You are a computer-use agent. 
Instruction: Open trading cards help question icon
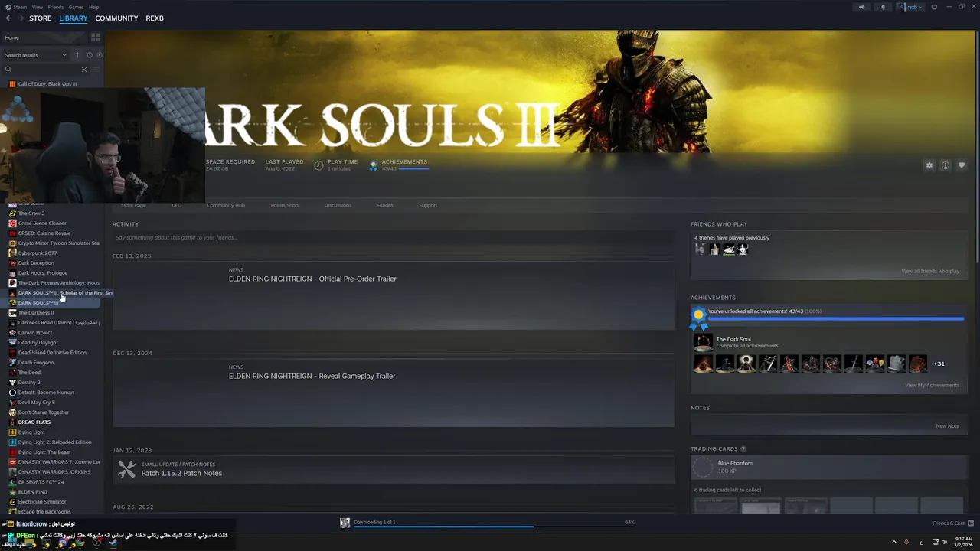coord(743,448)
